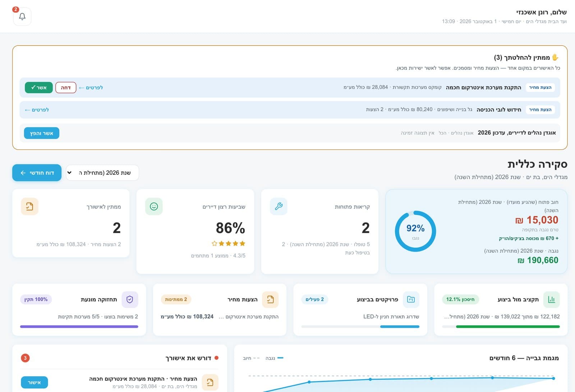Click the + 670 ₪ מכוסה בצ׳קים/הו״ק note
Screen dimensions: 575x392
click(529, 238)
